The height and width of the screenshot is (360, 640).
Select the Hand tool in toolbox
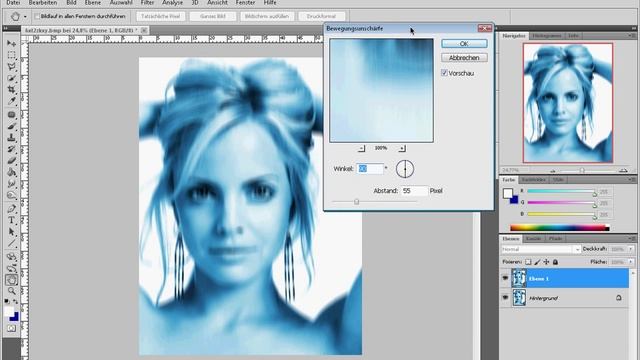click(x=11, y=280)
